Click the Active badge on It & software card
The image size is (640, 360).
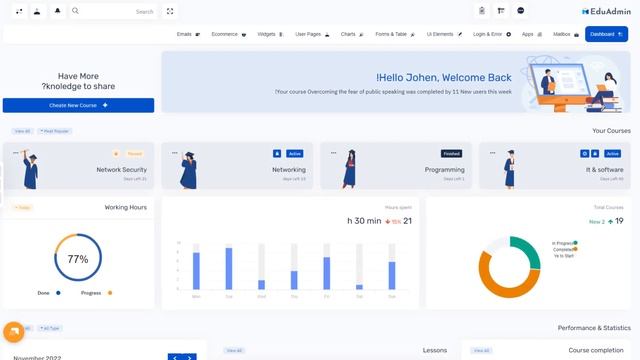(613, 153)
